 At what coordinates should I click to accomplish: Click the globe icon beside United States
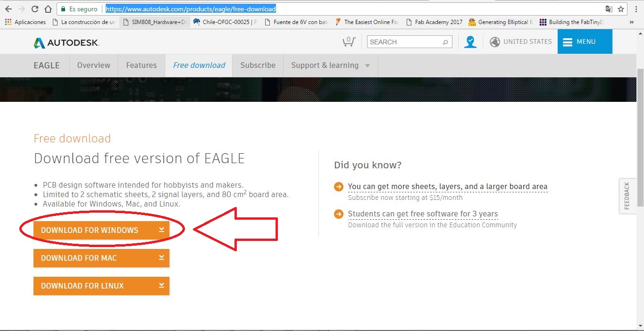pyautogui.click(x=495, y=42)
